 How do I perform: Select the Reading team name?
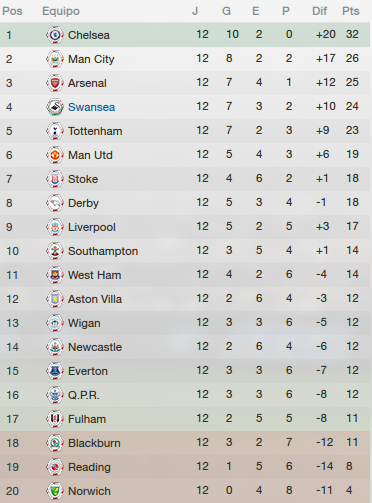click(x=89, y=467)
